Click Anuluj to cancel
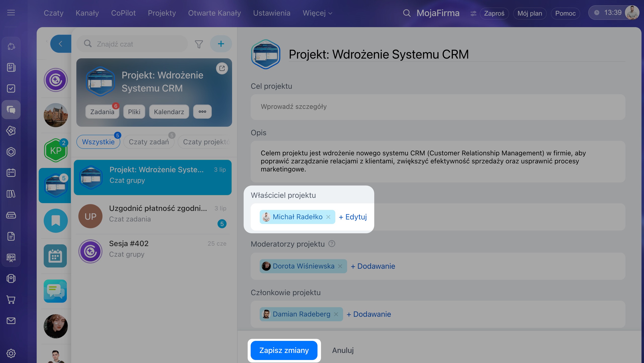Viewport: 644px width, 363px height. pos(343,350)
